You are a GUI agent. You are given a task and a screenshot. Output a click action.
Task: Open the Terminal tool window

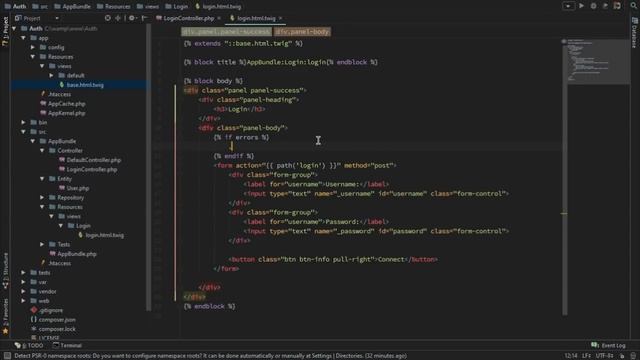coord(67,345)
